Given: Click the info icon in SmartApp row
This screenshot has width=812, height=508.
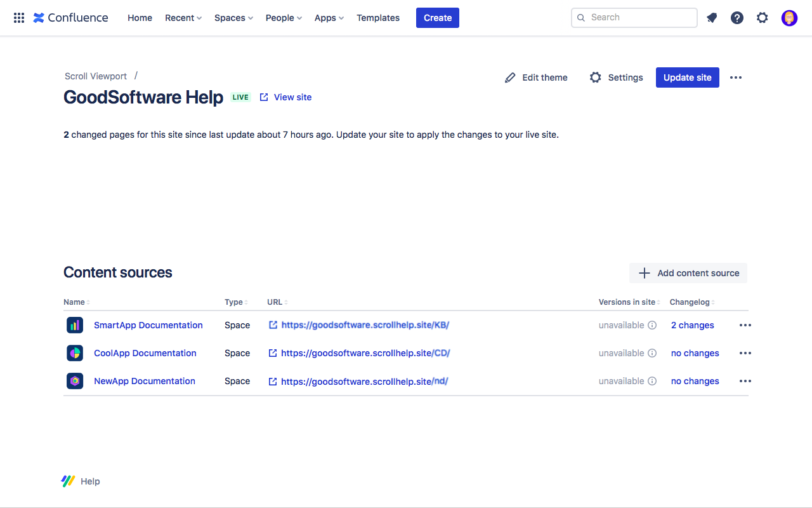Looking at the screenshot, I should tap(652, 325).
